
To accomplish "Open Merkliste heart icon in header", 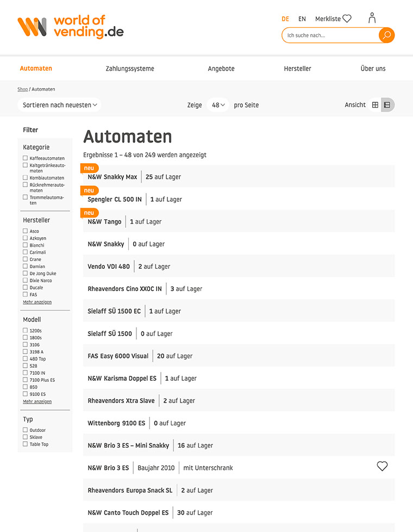I will [347, 18].
